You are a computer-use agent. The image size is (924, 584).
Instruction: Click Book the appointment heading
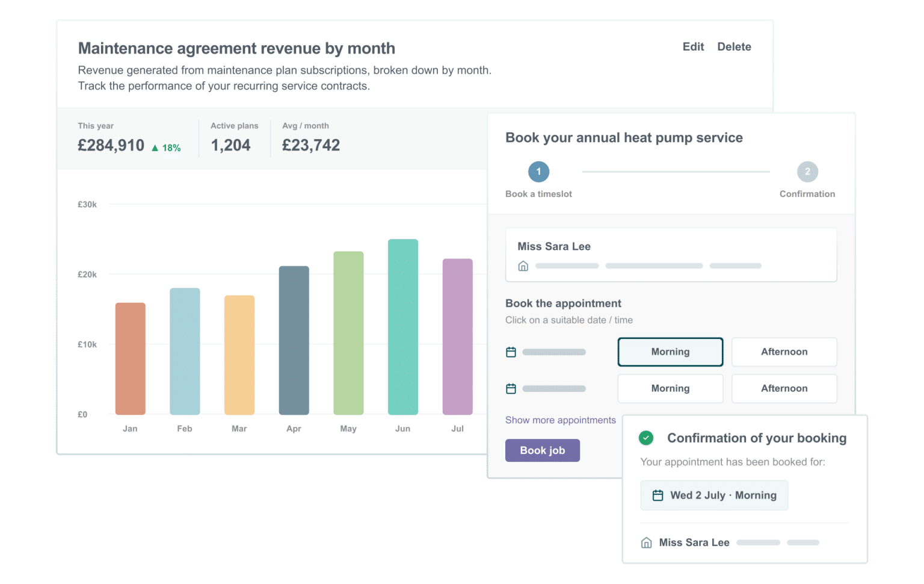coord(563,303)
